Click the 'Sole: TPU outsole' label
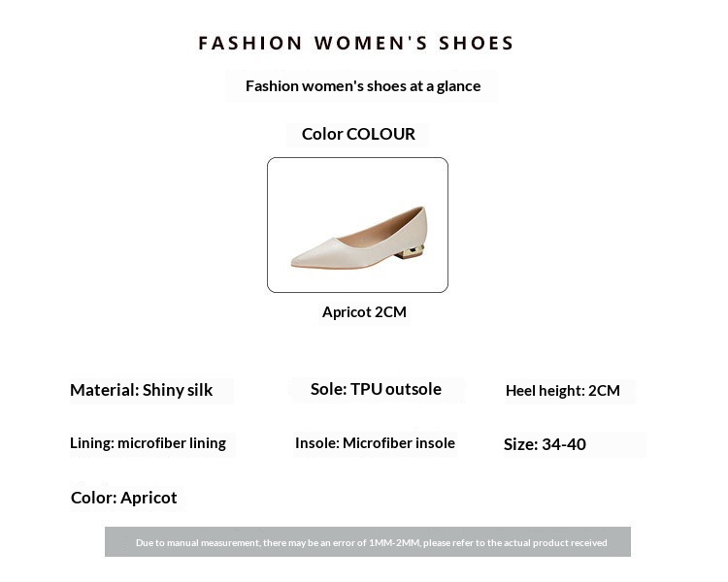728x582 pixels. pyautogui.click(x=376, y=389)
